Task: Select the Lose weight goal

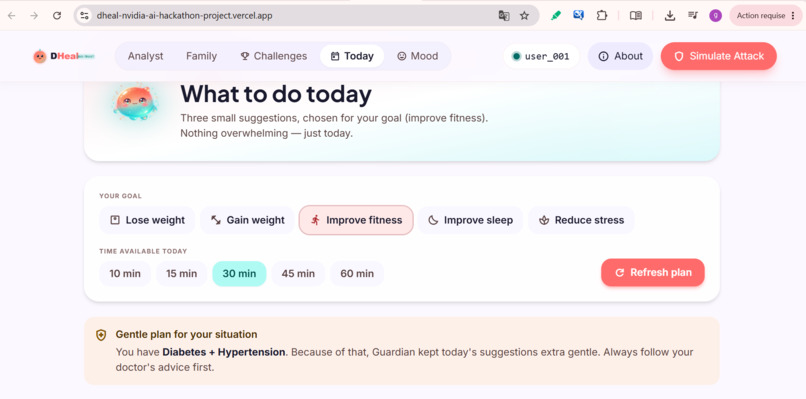Action: [x=148, y=220]
